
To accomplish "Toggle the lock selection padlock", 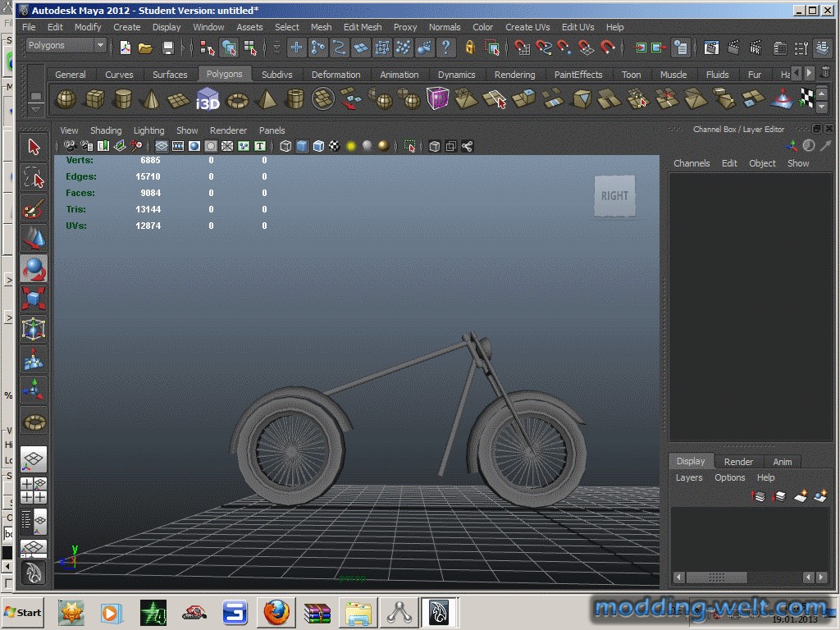I will pyautogui.click(x=470, y=47).
